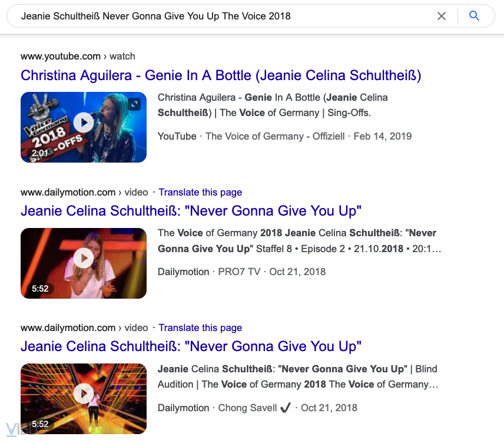
Task: Click the first www.dailymotion.com › video breadcrumb
Action: coord(84,192)
